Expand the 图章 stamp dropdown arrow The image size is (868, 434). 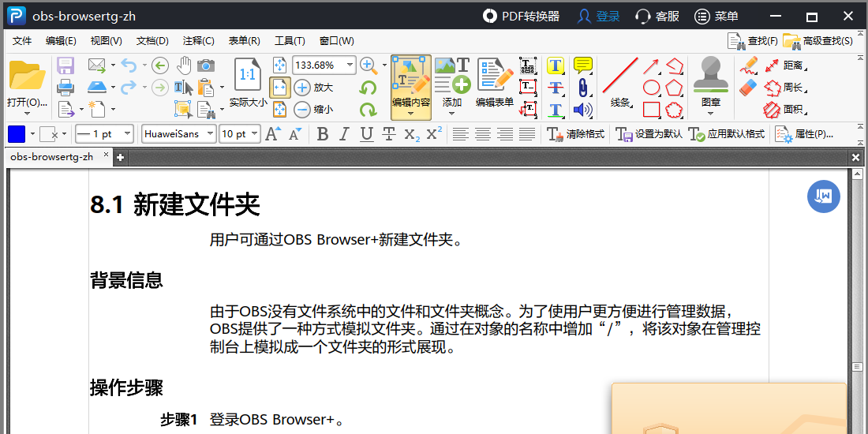711,114
